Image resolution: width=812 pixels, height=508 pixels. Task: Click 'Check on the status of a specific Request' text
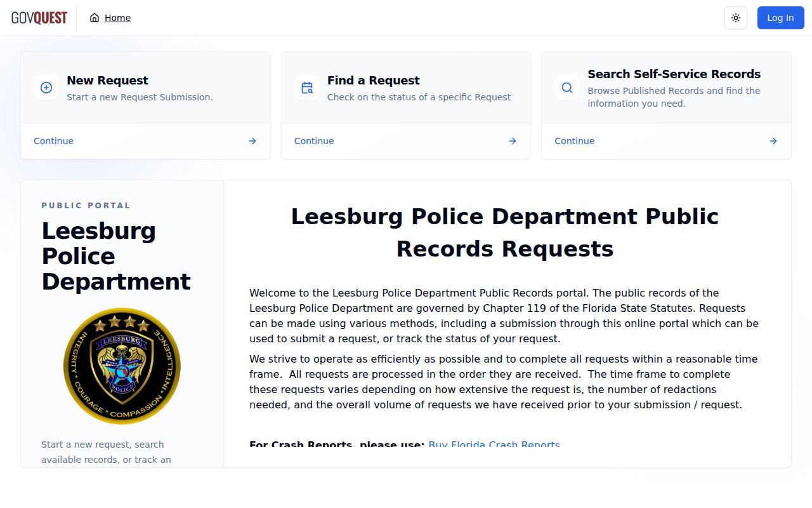point(419,97)
